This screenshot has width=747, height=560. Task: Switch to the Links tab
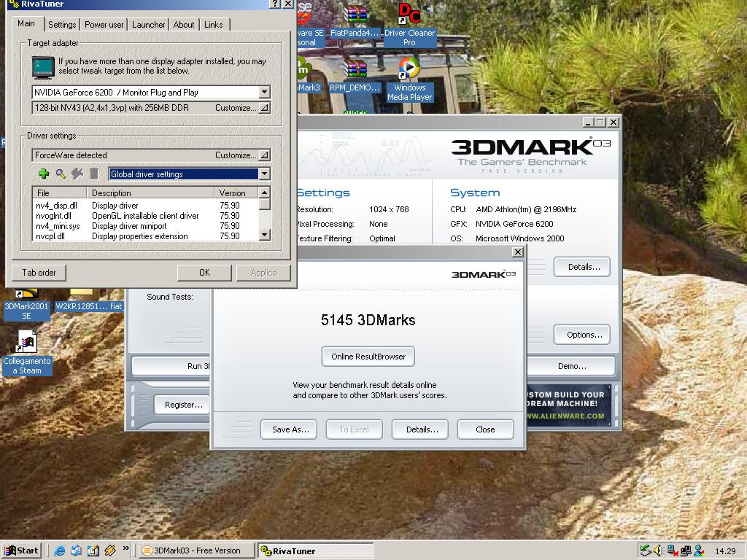(214, 24)
